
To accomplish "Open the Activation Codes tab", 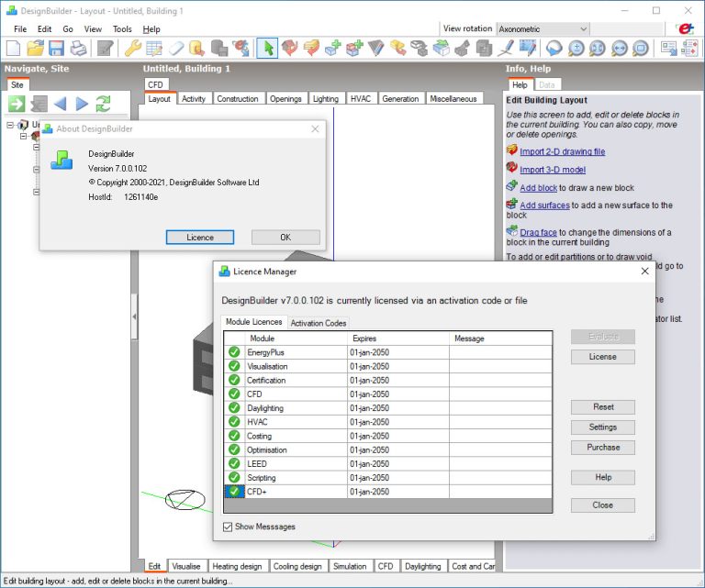I will pos(319,323).
